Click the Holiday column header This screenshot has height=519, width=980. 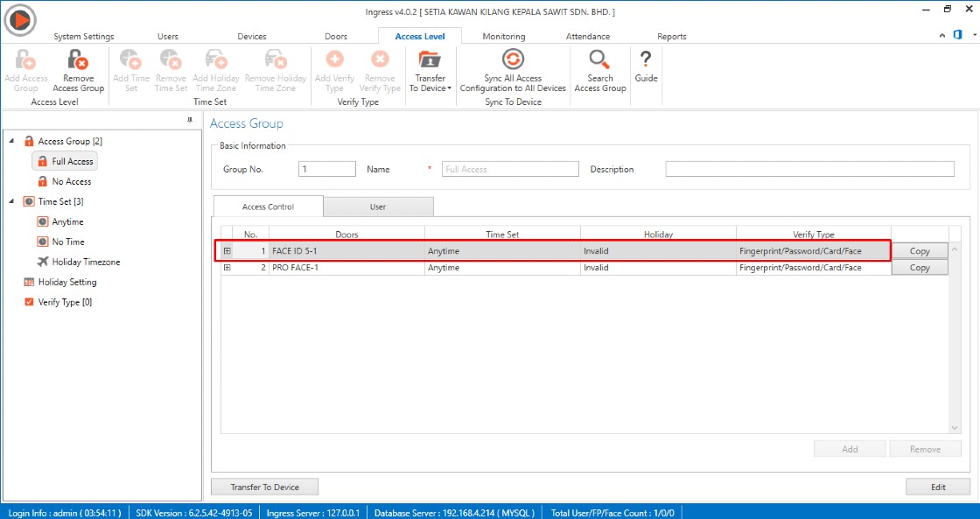[x=658, y=235]
